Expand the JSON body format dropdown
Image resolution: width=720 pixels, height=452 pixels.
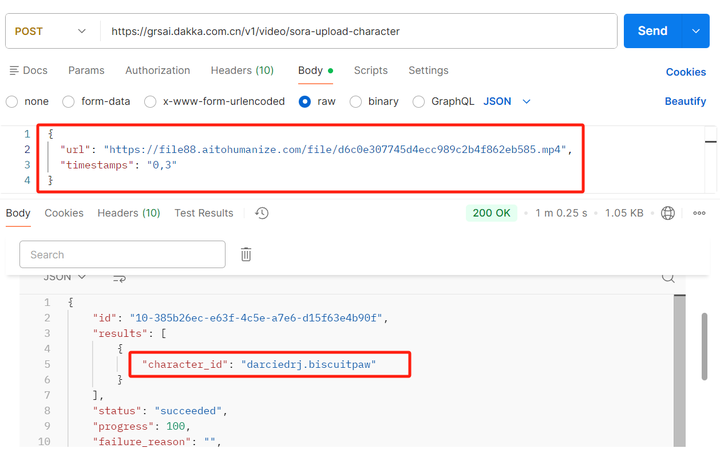pyautogui.click(x=507, y=102)
